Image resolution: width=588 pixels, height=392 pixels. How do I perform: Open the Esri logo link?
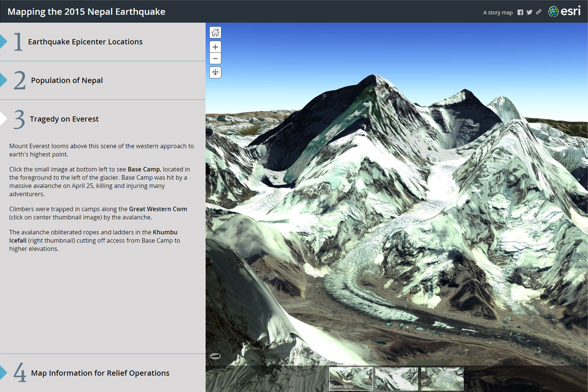tap(564, 11)
